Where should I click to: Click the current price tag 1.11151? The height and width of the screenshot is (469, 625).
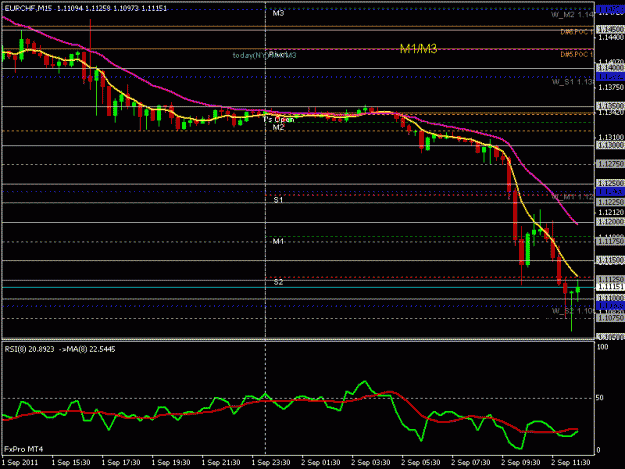click(610, 287)
